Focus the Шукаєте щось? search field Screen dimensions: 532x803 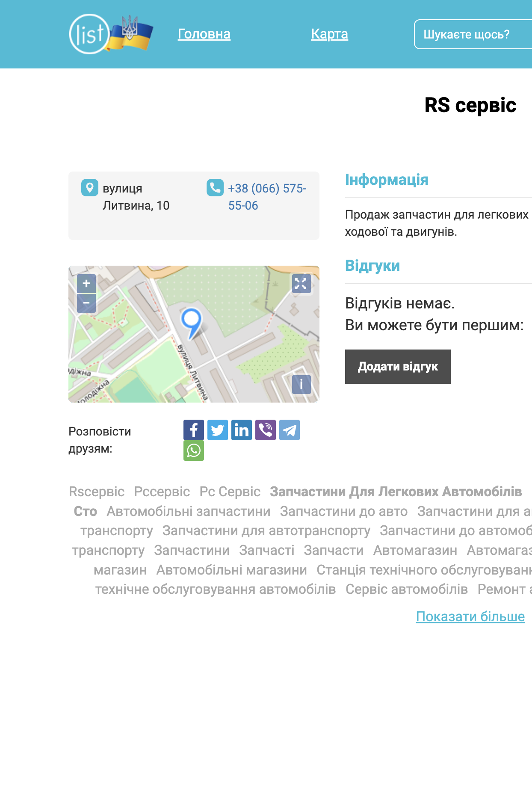point(473,34)
